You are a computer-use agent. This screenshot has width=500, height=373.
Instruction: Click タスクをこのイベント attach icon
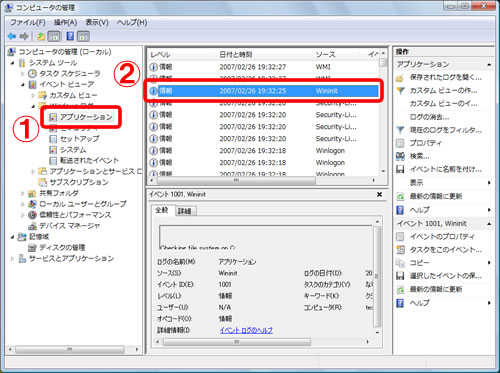point(400,250)
